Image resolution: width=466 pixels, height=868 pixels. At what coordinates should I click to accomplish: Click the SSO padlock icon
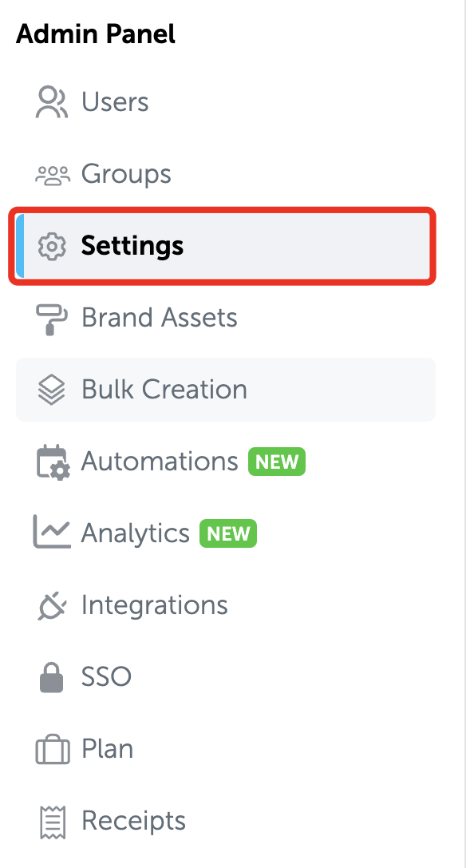click(x=52, y=676)
